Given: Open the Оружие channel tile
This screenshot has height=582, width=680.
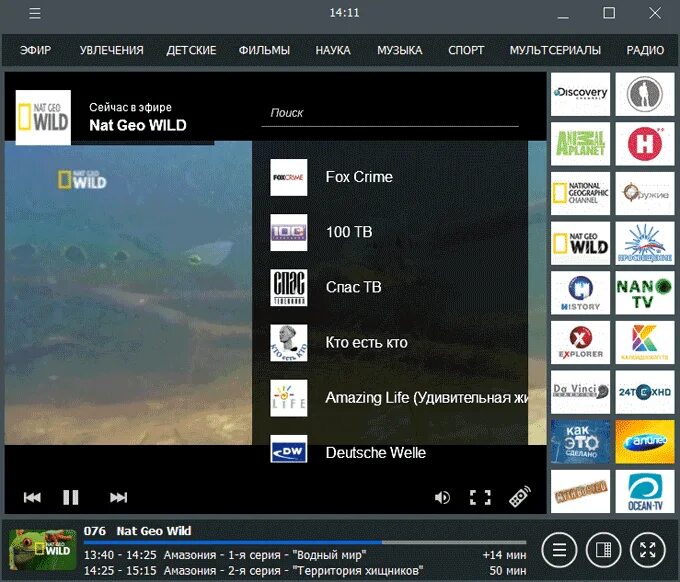Looking at the screenshot, I should [x=645, y=193].
